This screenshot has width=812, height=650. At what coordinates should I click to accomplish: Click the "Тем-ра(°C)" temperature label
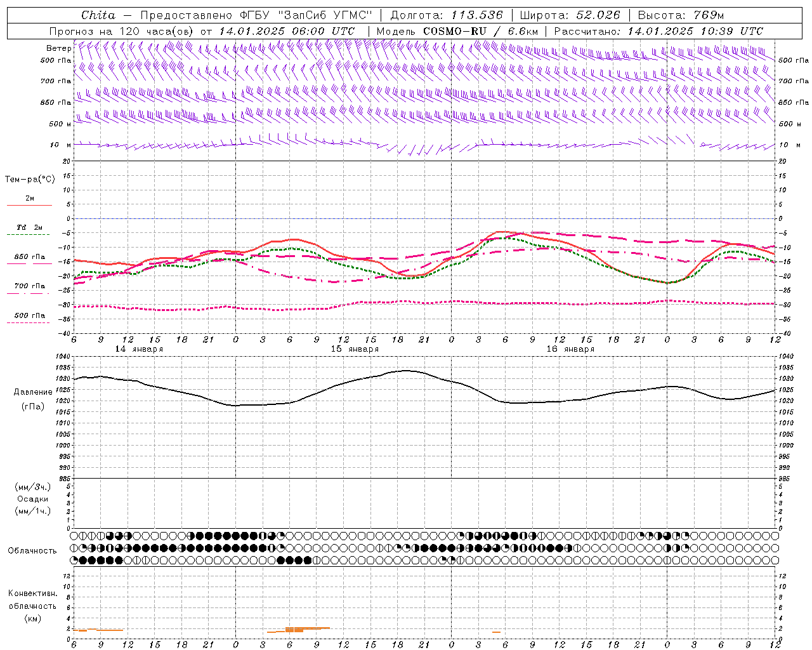[x=30, y=179]
